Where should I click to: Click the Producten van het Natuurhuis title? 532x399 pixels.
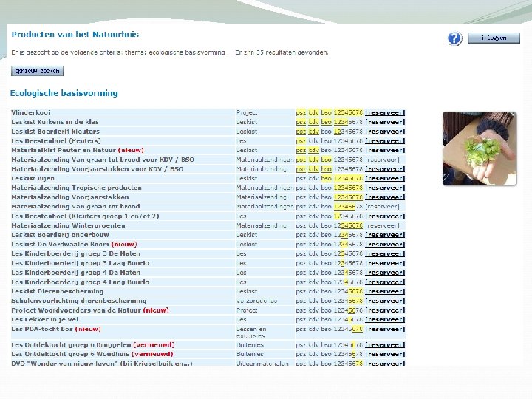[x=75, y=34]
